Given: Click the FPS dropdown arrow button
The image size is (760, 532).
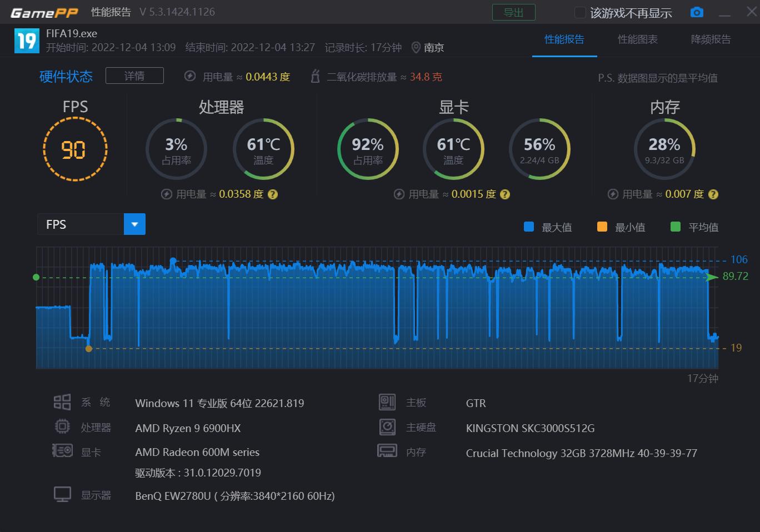Looking at the screenshot, I should 134,224.
